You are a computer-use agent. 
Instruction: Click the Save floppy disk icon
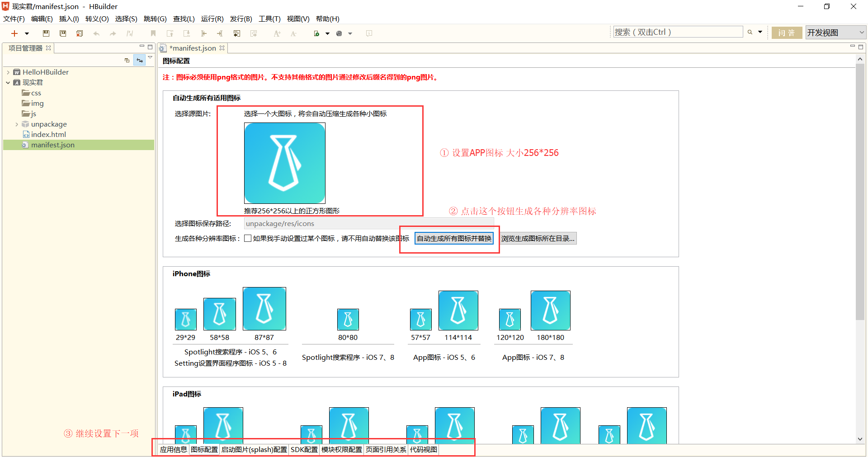[46, 33]
